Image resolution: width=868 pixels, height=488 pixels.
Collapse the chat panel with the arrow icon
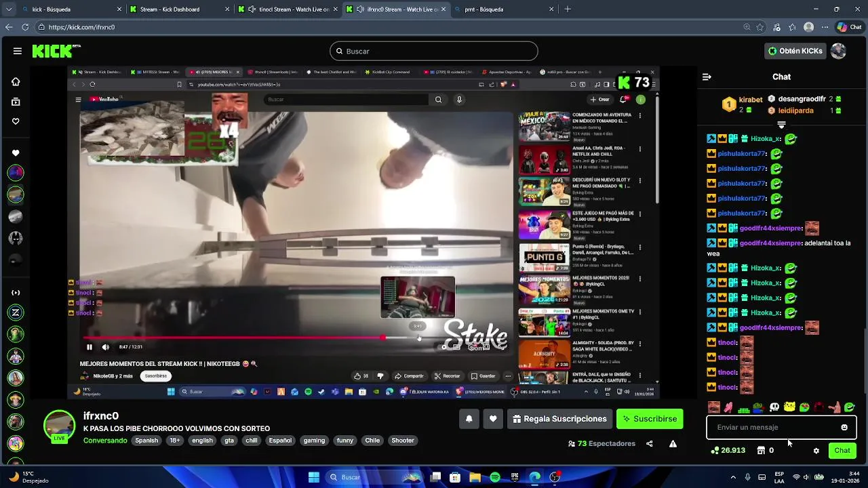coord(707,77)
